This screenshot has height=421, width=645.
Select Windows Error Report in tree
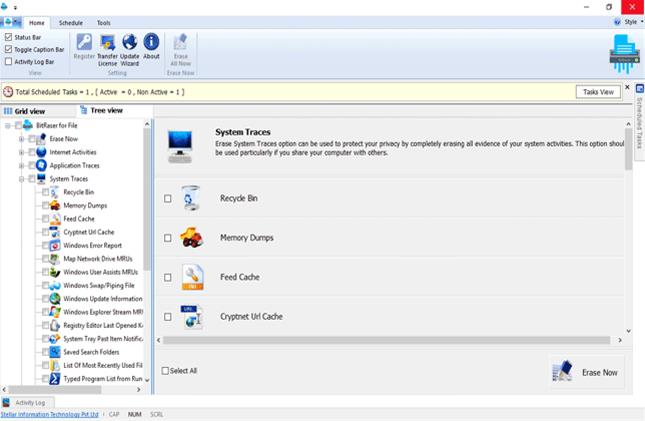pos(92,245)
